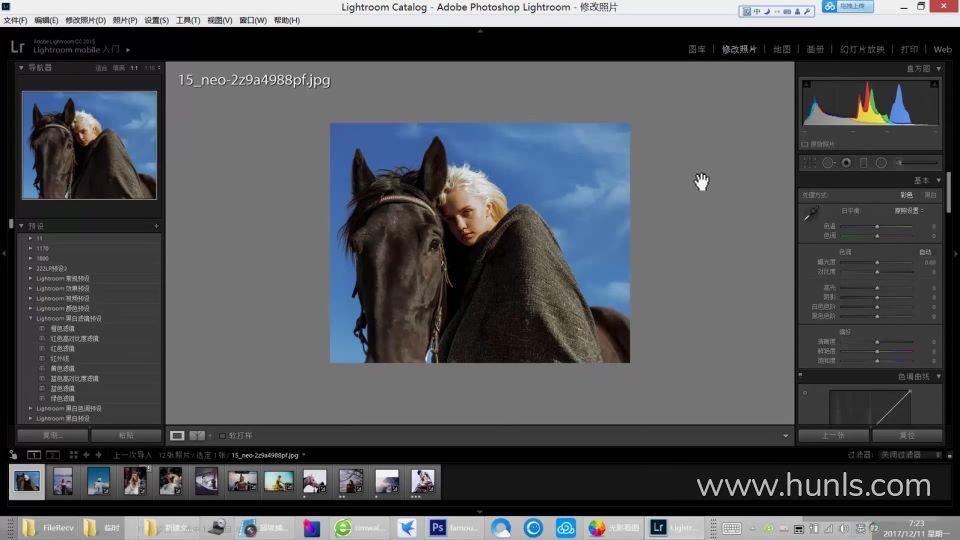Pick the white balance eyedropper tool

[x=811, y=214]
